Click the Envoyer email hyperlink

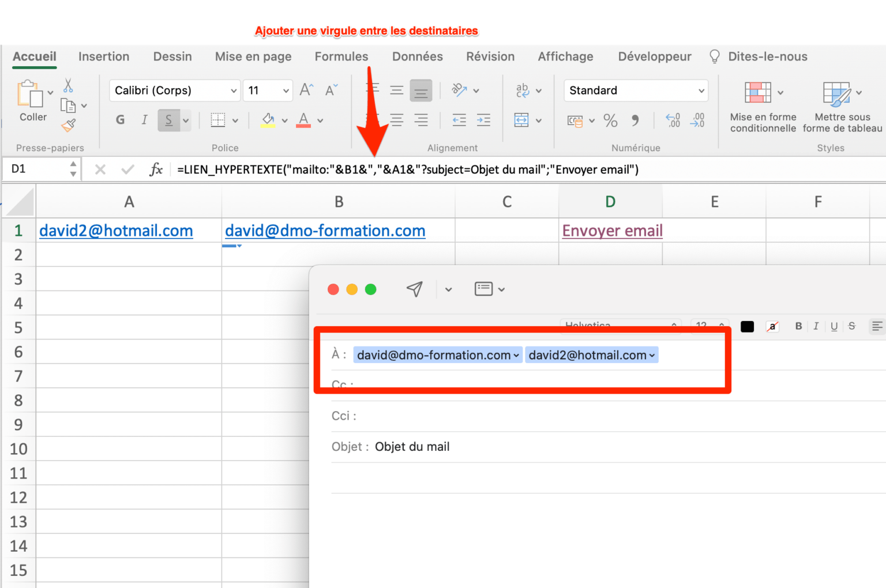coord(611,231)
